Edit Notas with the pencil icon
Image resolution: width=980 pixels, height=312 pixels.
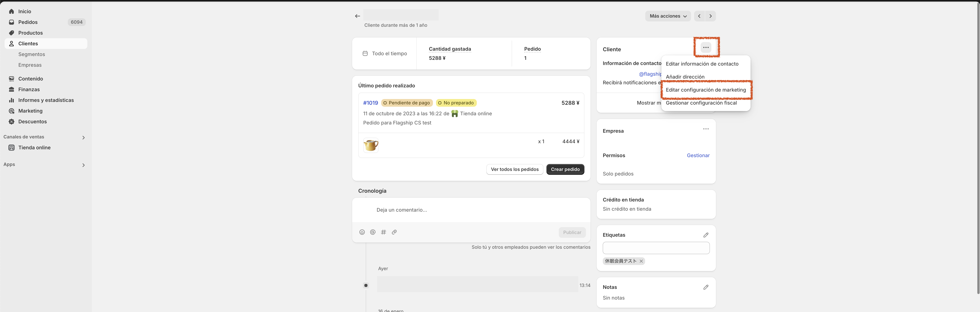point(706,287)
